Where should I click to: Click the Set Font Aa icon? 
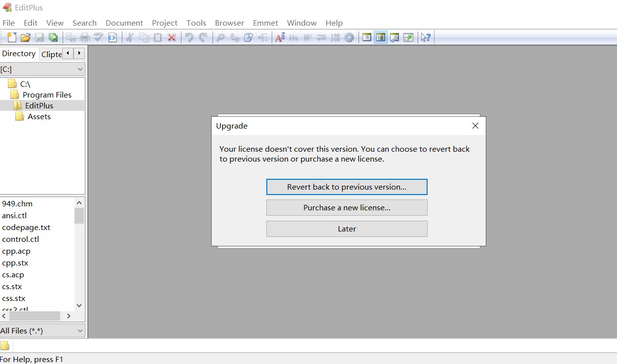pyautogui.click(x=280, y=37)
